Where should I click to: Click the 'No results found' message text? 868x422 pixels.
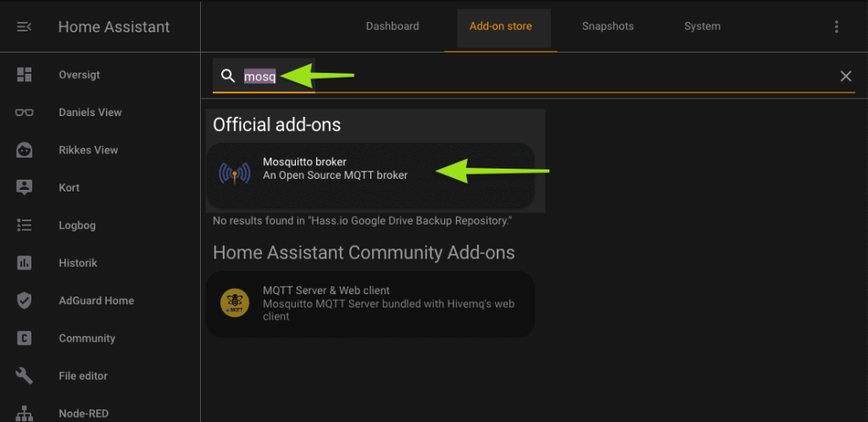coord(362,220)
